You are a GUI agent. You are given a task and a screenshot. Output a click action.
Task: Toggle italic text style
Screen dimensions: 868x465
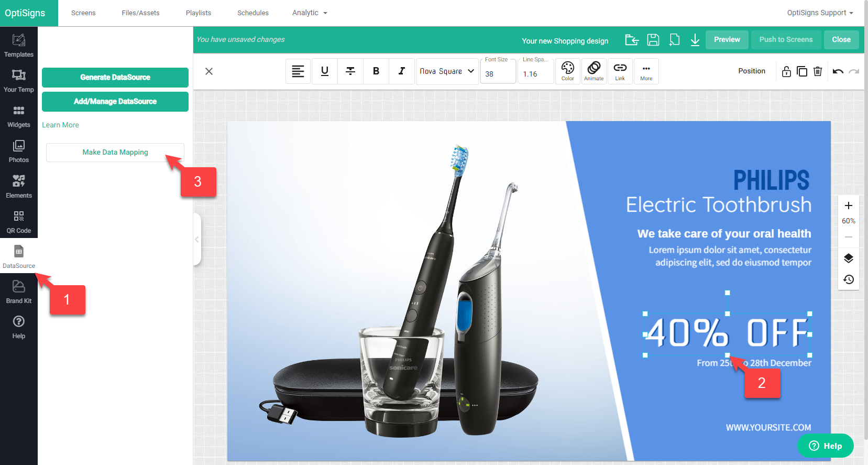click(401, 71)
